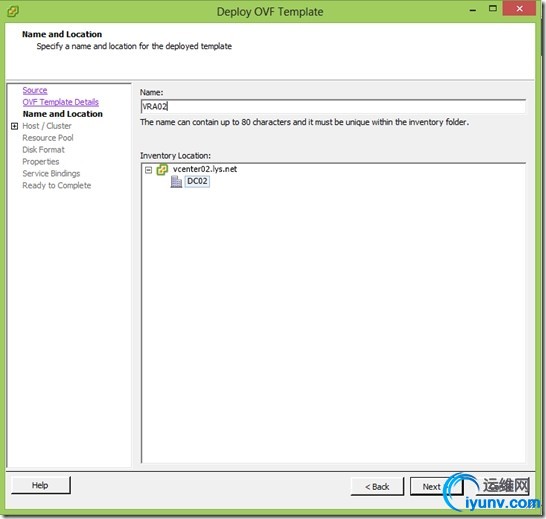Go to the Source step link

35,90
